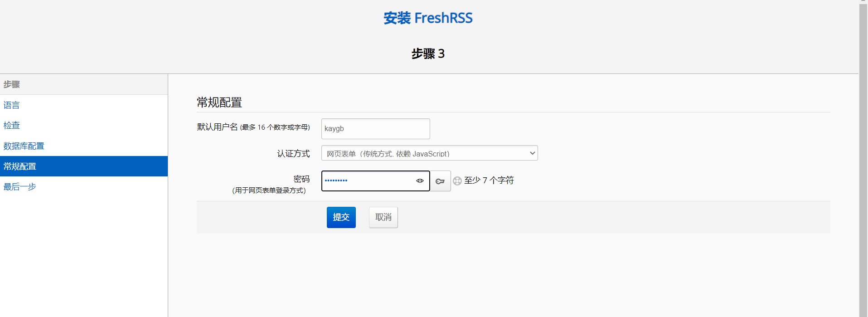
Task: Click the lifebuoy help icon
Action: (x=457, y=181)
